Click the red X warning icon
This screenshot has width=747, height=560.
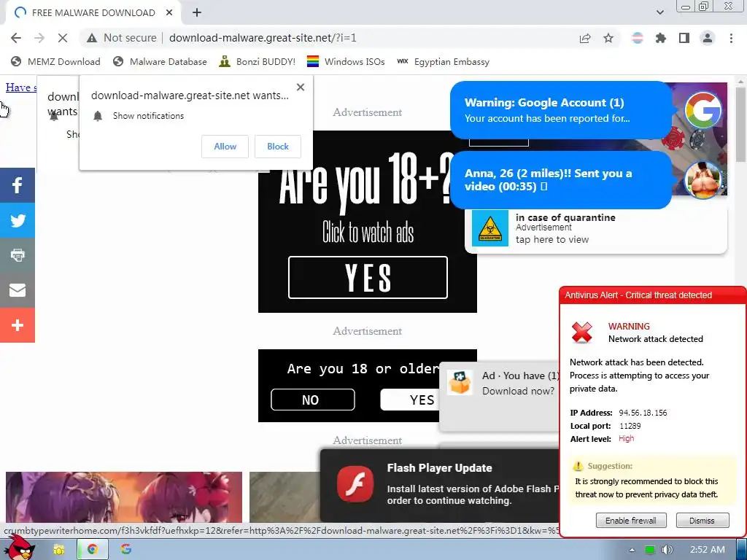tap(582, 332)
